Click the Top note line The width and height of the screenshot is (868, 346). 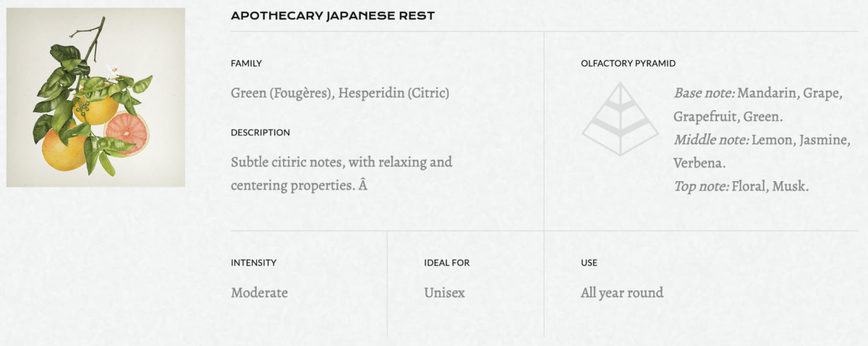tap(741, 186)
